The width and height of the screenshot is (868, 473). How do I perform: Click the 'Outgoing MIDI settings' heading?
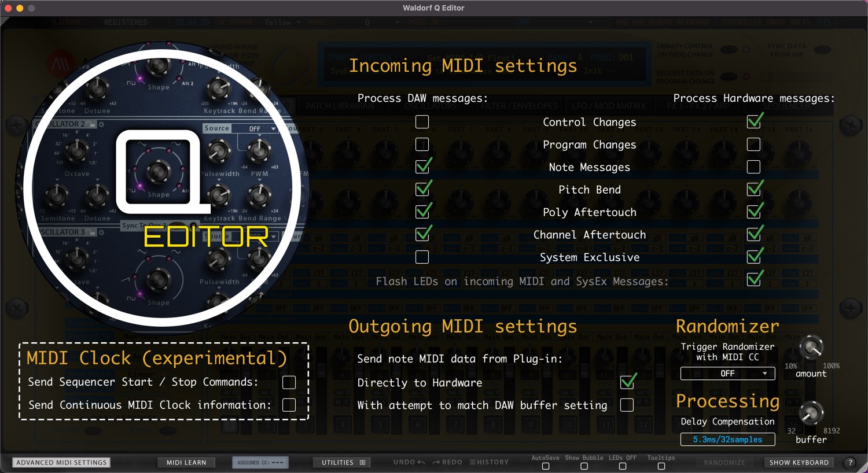pos(463,327)
